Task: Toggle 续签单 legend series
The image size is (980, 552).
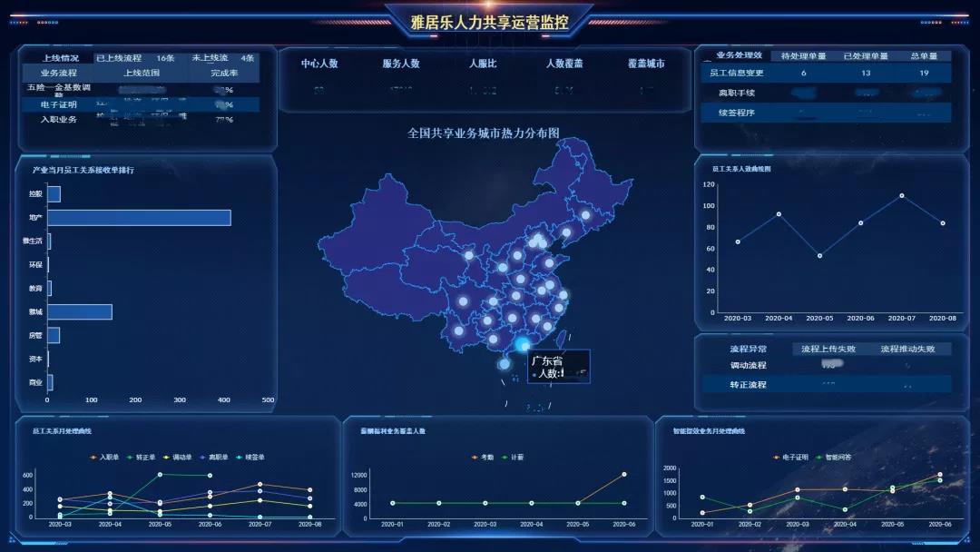Action: tap(250, 457)
